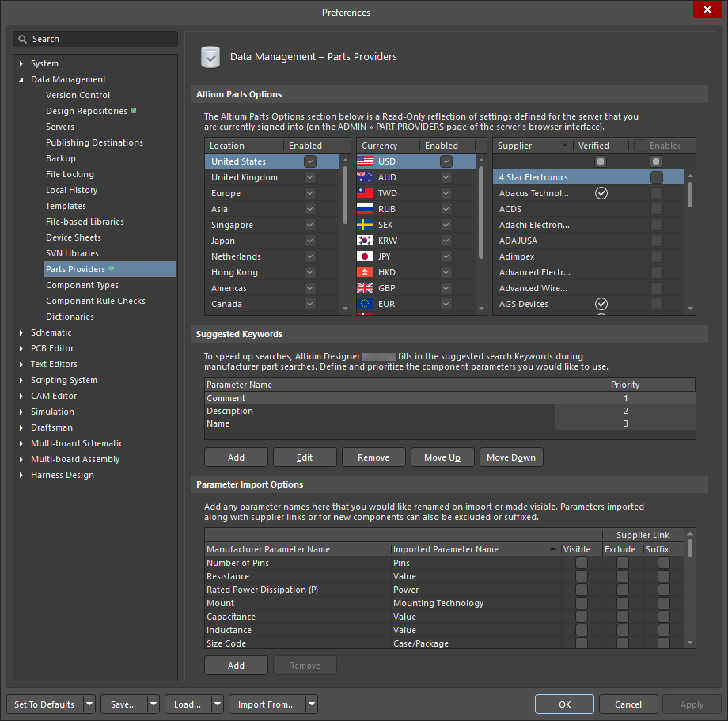Expand the Harness Design tree node
728x721 pixels.
point(21,475)
